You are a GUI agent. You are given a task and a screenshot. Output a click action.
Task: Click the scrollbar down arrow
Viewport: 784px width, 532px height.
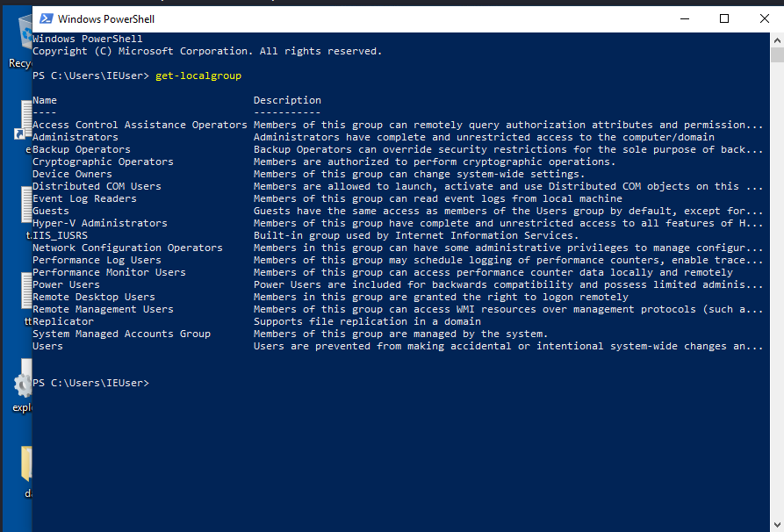(777, 526)
